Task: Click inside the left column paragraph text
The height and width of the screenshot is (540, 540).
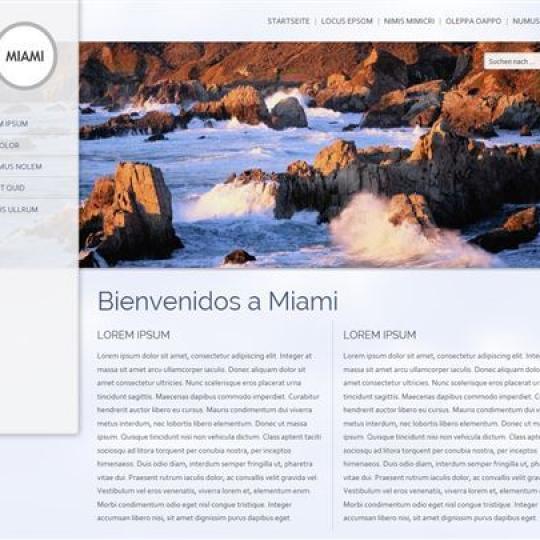Action: click(209, 437)
